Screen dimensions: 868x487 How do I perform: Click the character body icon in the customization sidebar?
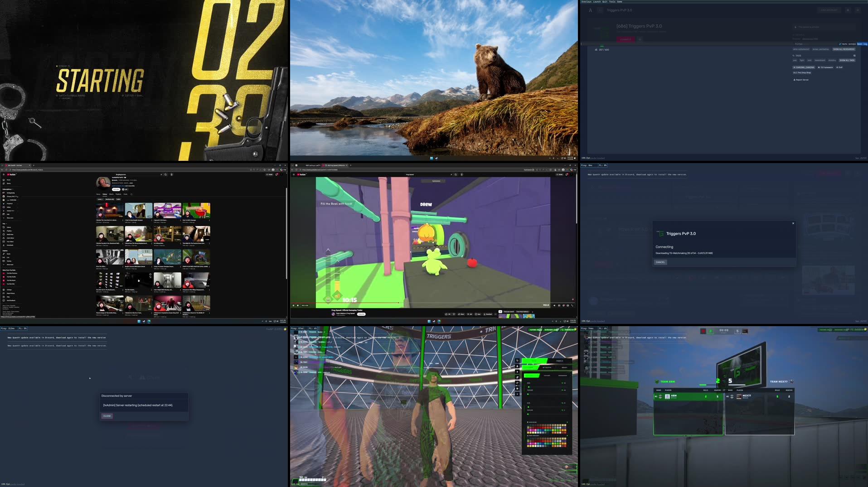click(x=517, y=366)
